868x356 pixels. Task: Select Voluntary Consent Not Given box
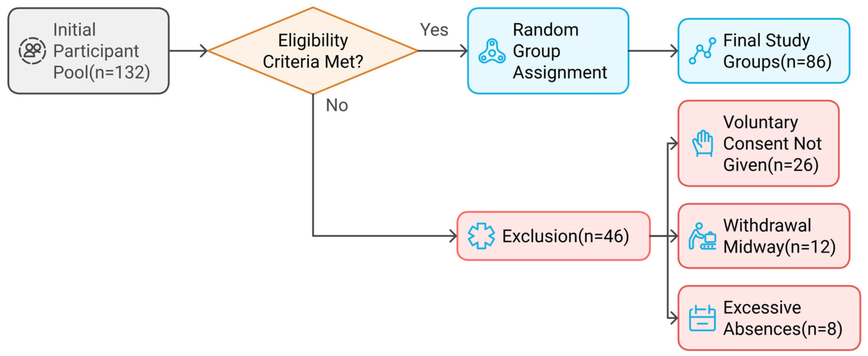pyautogui.click(x=758, y=143)
